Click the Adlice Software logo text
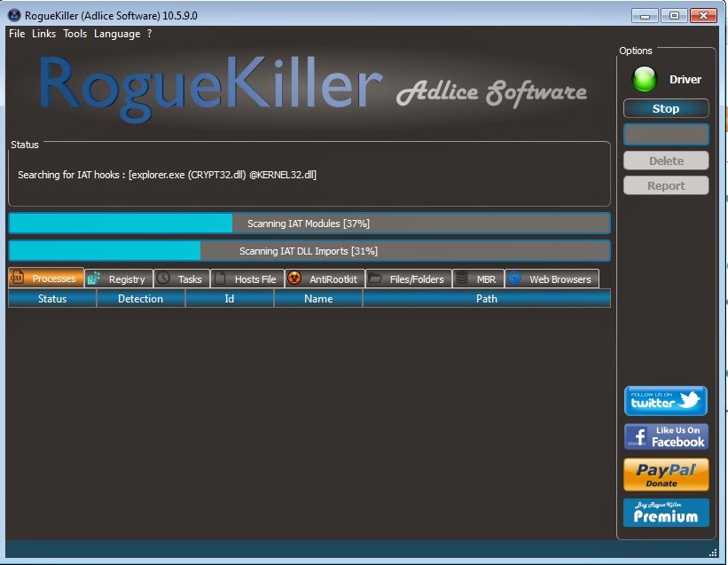 coord(491,92)
